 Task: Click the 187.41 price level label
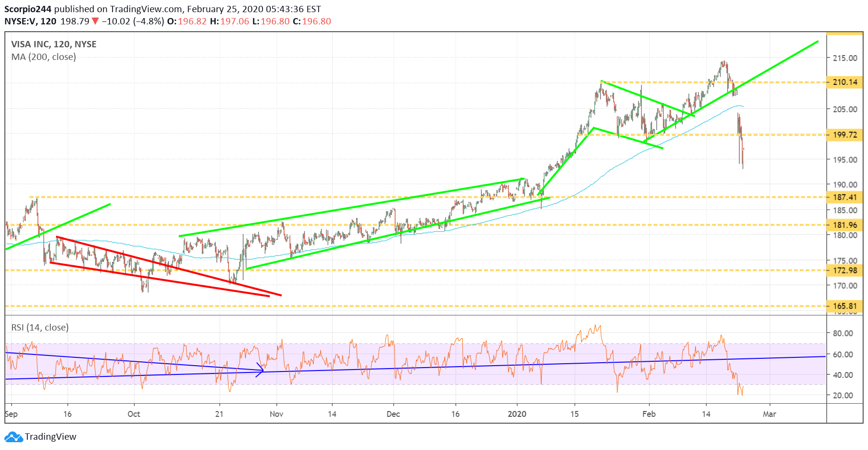(x=845, y=197)
